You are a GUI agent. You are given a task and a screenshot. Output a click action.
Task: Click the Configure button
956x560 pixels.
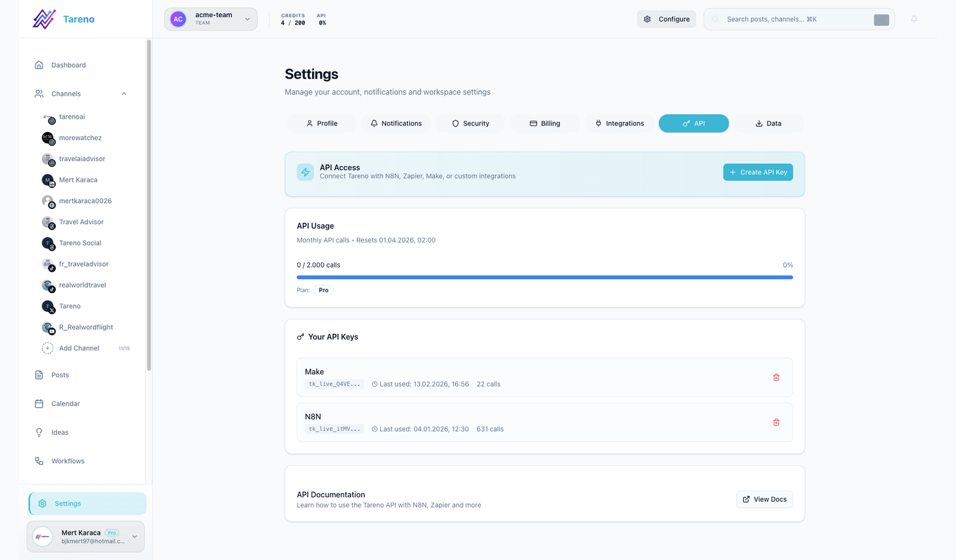pyautogui.click(x=666, y=19)
